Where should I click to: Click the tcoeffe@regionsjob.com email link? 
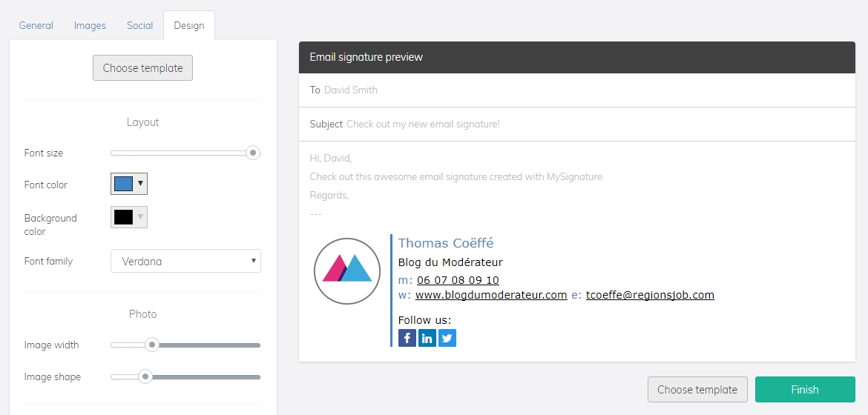(x=650, y=295)
